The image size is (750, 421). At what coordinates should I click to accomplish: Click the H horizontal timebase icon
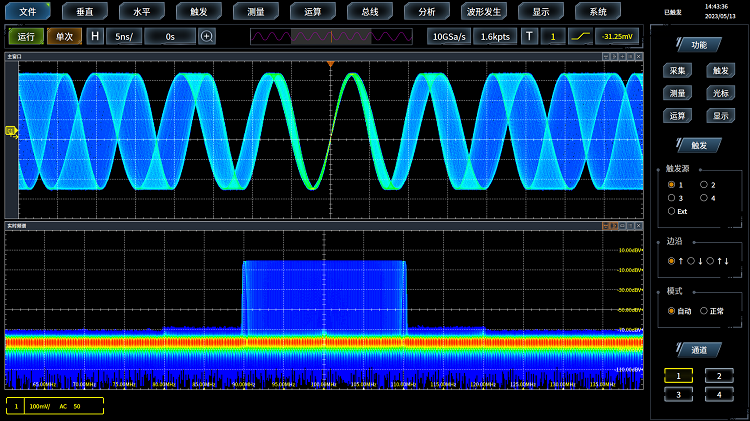[95, 36]
